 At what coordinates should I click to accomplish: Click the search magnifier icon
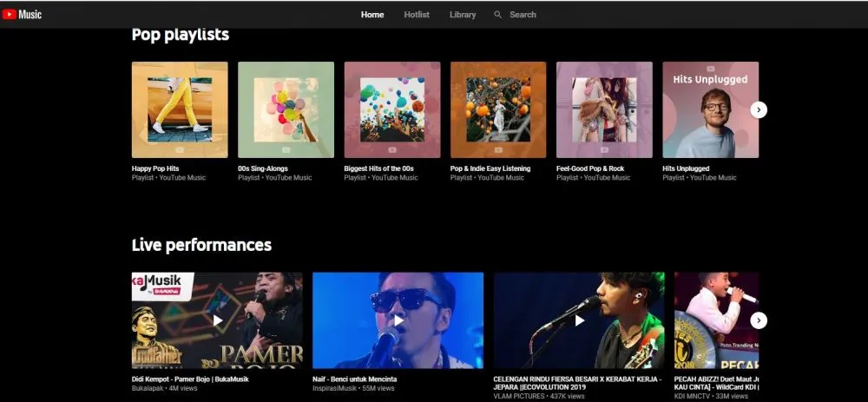pos(497,15)
